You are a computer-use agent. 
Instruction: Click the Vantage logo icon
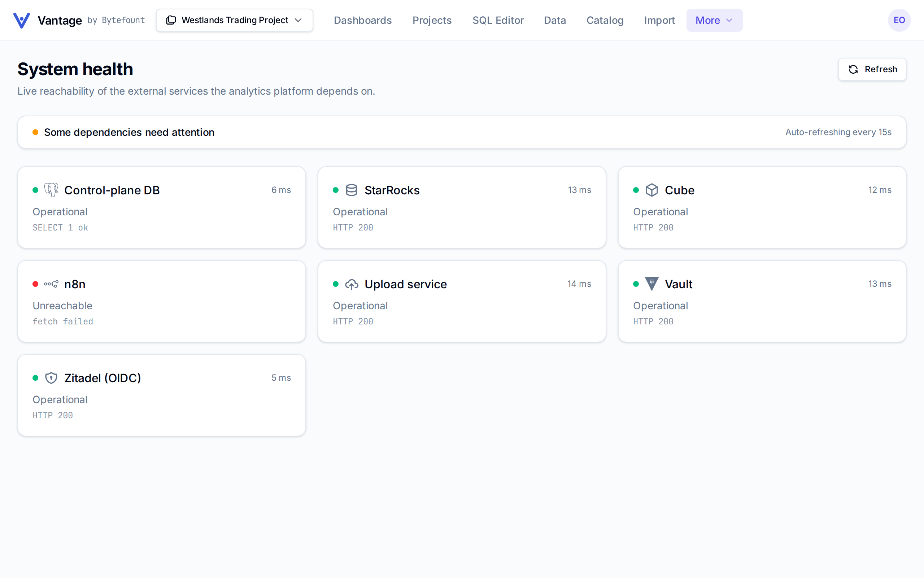click(22, 20)
